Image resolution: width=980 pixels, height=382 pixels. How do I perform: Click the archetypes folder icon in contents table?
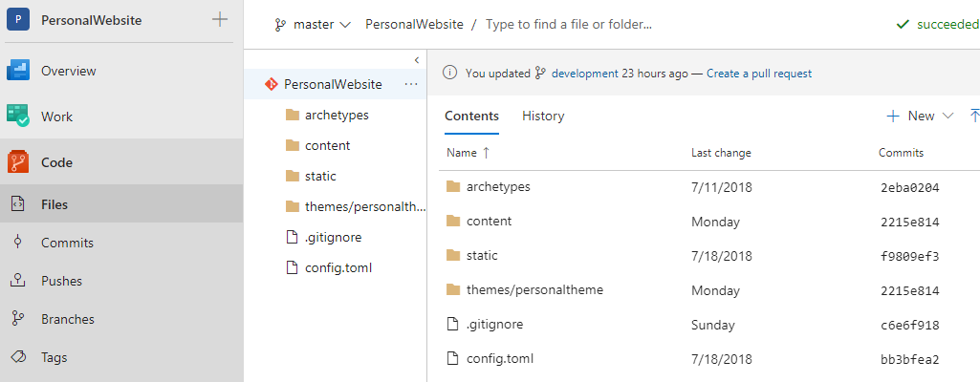tap(454, 186)
